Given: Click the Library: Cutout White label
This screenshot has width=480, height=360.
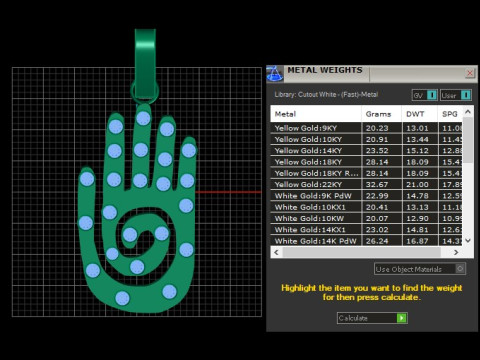Looking at the screenshot, I should coord(326,94).
